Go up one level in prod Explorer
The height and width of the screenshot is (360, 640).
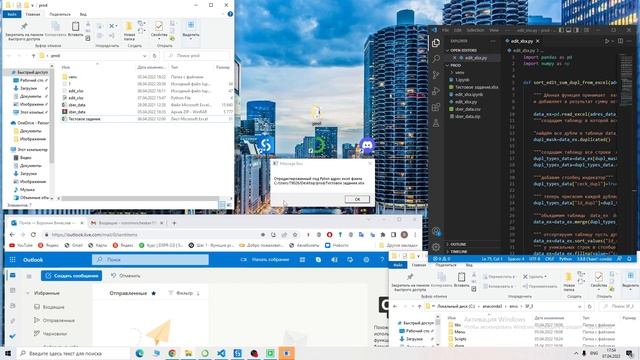pos(33,56)
